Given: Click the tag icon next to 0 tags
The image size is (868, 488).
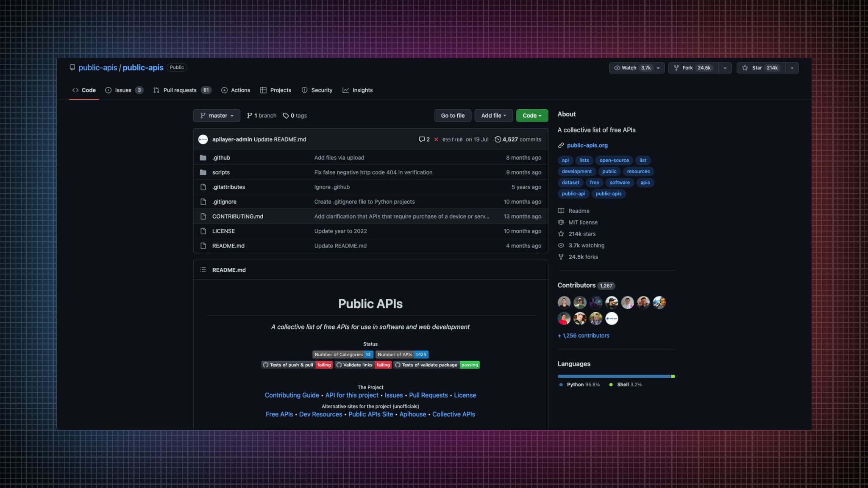Looking at the screenshot, I should [x=286, y=116].
